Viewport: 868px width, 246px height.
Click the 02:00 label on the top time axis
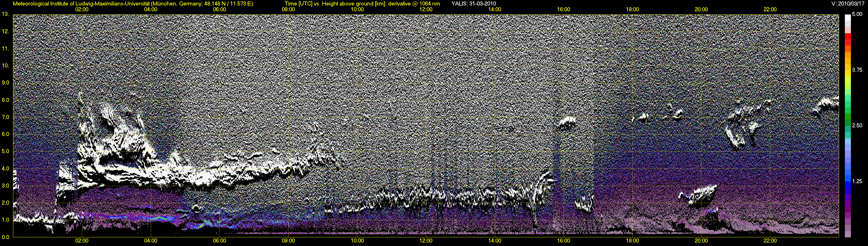82,10
